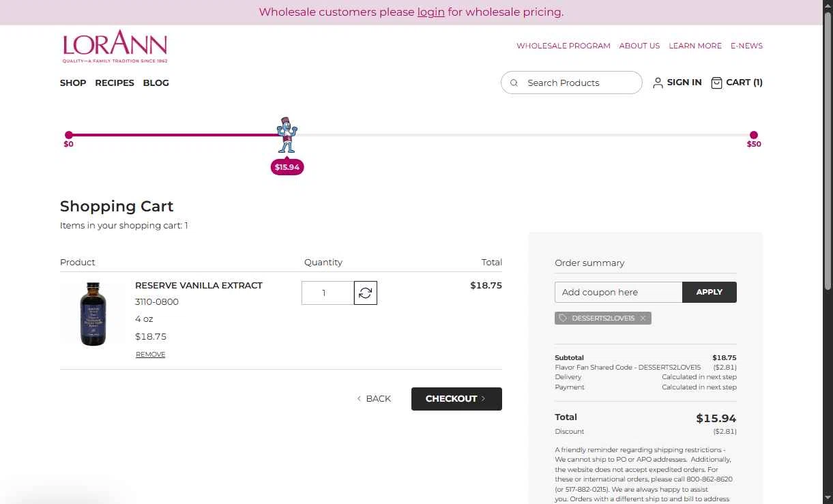The height and width of the screenshot is (504, 833).
Task: Open the About Us page
Action: click(639, 46)
